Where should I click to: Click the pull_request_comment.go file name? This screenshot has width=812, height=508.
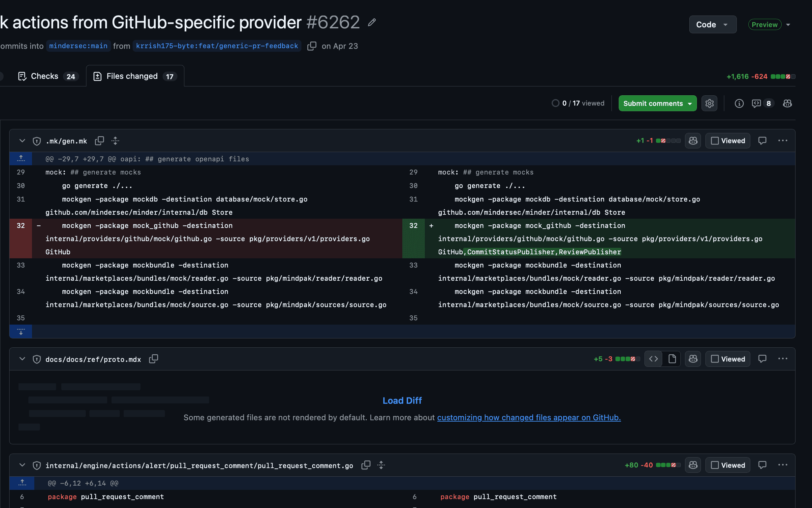point(199,465)
